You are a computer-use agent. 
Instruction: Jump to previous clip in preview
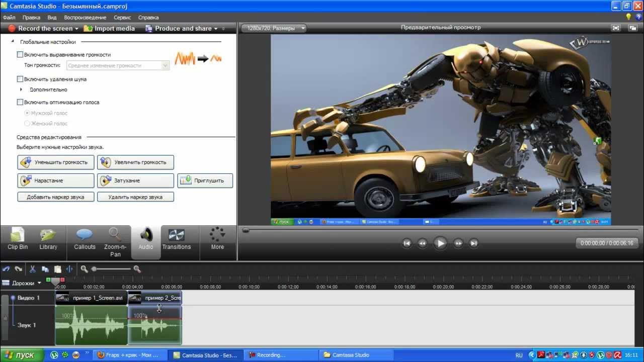click(x=407, y=243)
